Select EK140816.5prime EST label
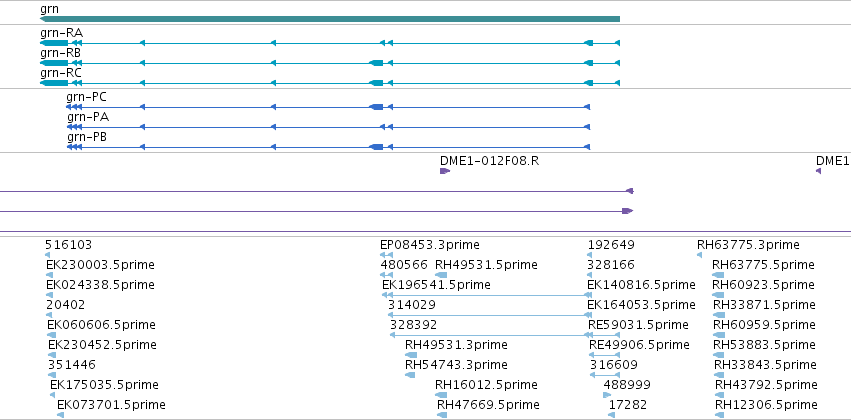 click(x=642, y=285)
